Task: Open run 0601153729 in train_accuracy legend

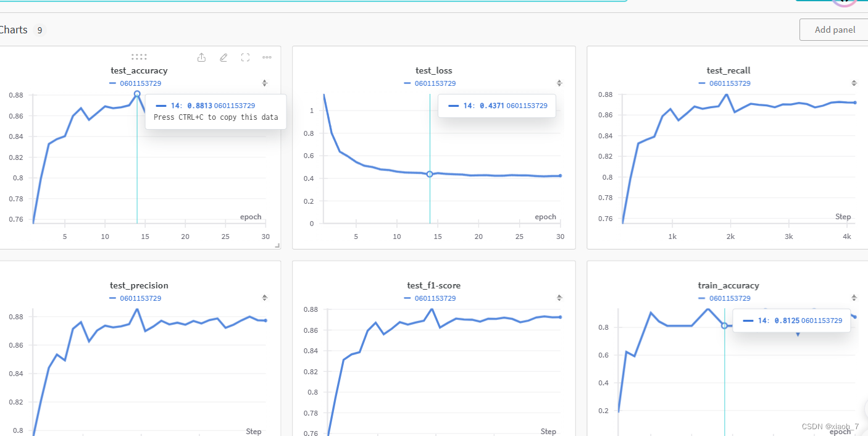Action: pyautogui.click(x=730, y=298)
